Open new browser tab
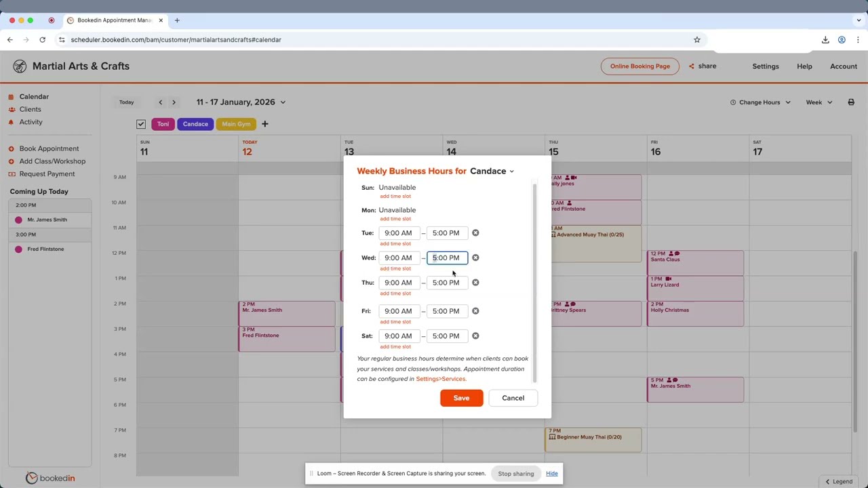This screenshot has height=488, width=868. [x=177, y=20]
